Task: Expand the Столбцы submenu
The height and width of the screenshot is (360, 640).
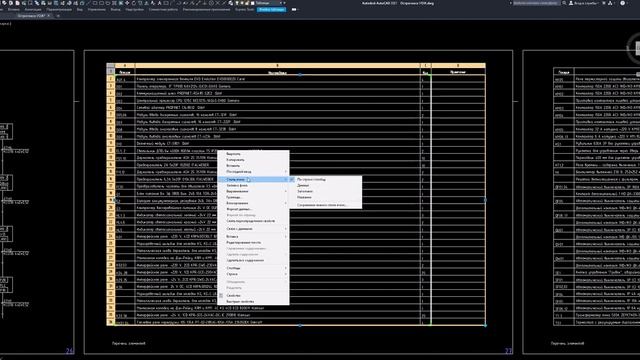Action: tap(253, 268)
